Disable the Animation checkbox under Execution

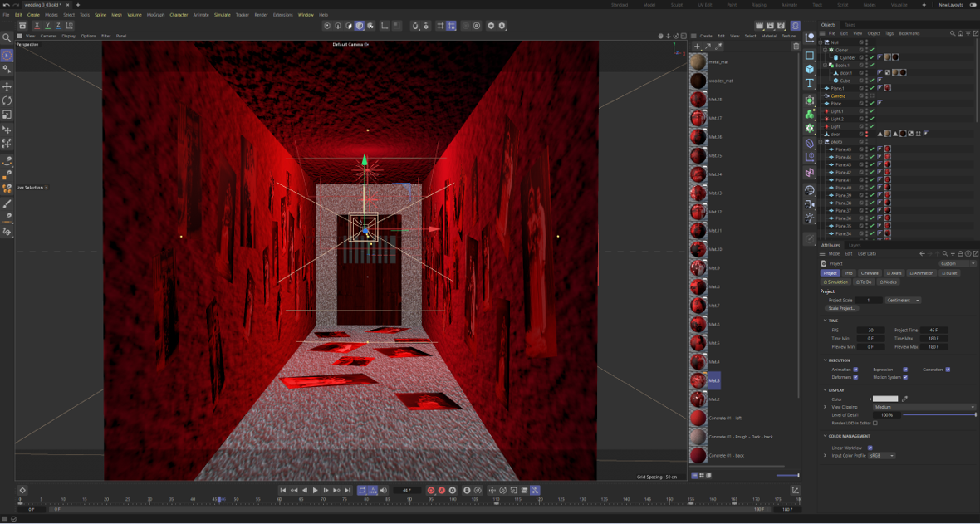click(x=855, y=370)
